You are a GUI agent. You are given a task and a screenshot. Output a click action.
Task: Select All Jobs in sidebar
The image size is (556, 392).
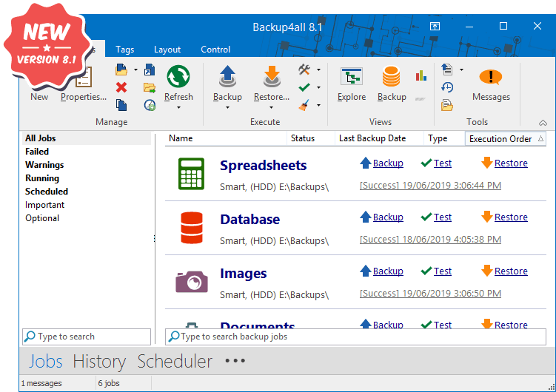tap(87, 138)
